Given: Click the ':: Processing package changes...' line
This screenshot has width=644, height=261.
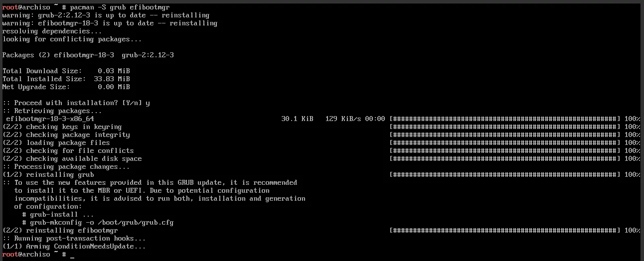Looking at the screenshot, I should (66, 167).
